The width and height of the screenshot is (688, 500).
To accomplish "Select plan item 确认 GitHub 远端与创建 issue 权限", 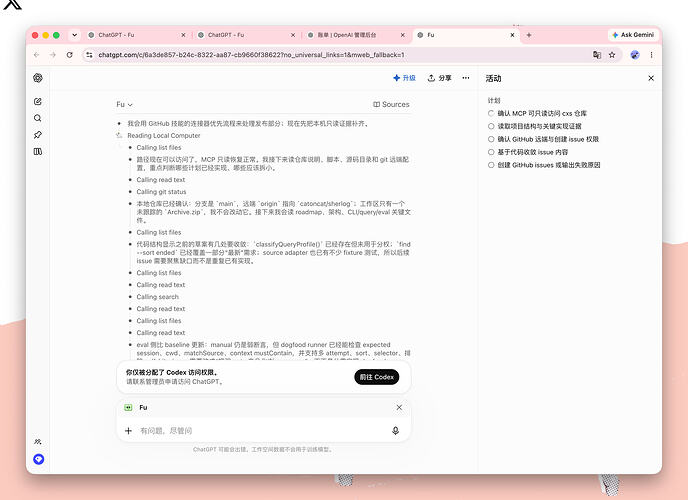I will pyautogui.click(x=543, y=139).
